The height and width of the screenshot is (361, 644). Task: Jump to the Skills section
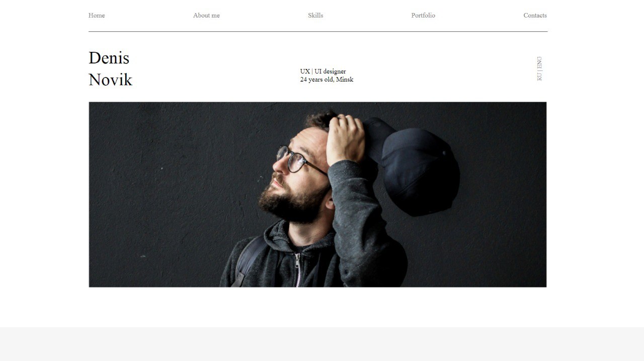(x=315, y=16)
